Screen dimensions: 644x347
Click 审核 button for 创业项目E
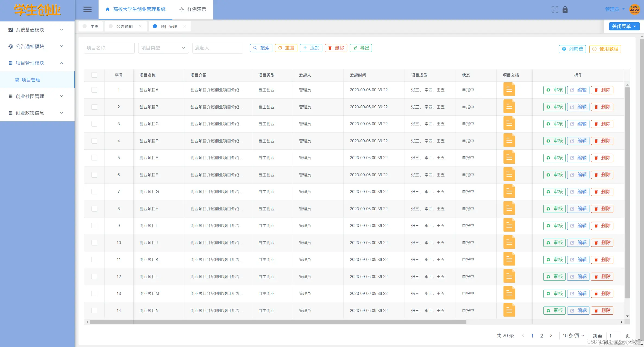(x=554, y=158)
